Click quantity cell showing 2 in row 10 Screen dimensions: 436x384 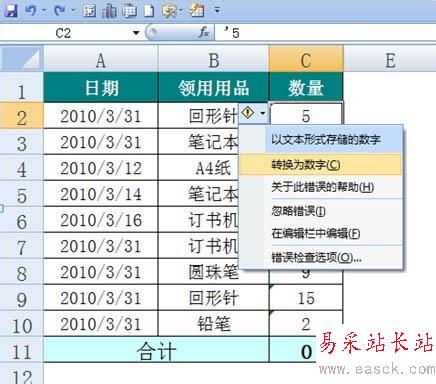306,324
